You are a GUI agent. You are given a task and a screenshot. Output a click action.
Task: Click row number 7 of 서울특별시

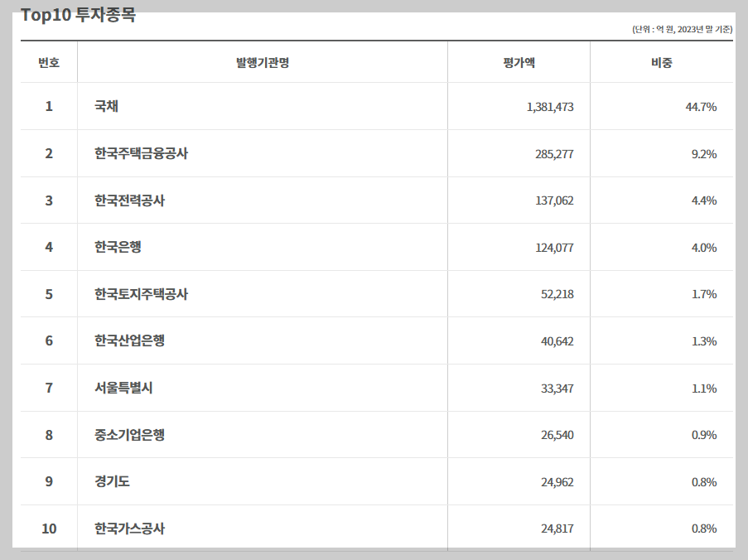click(x=49, y=388)
